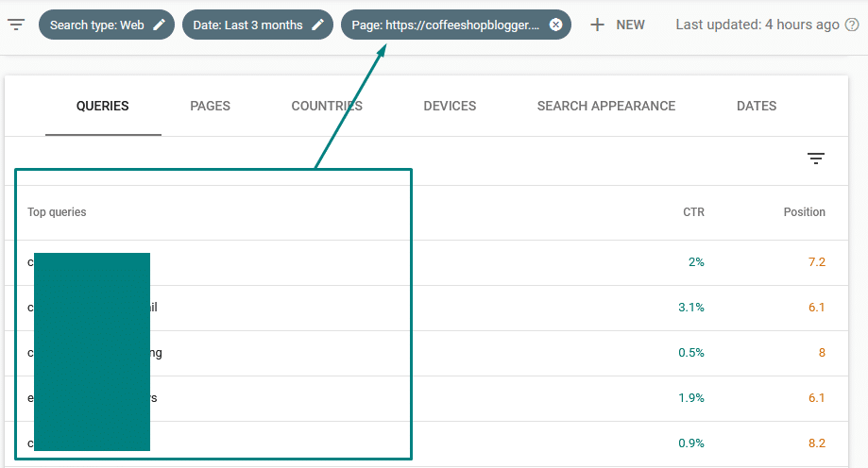
Task: Switch to the DATES tab
Action: tap(757, 106)
